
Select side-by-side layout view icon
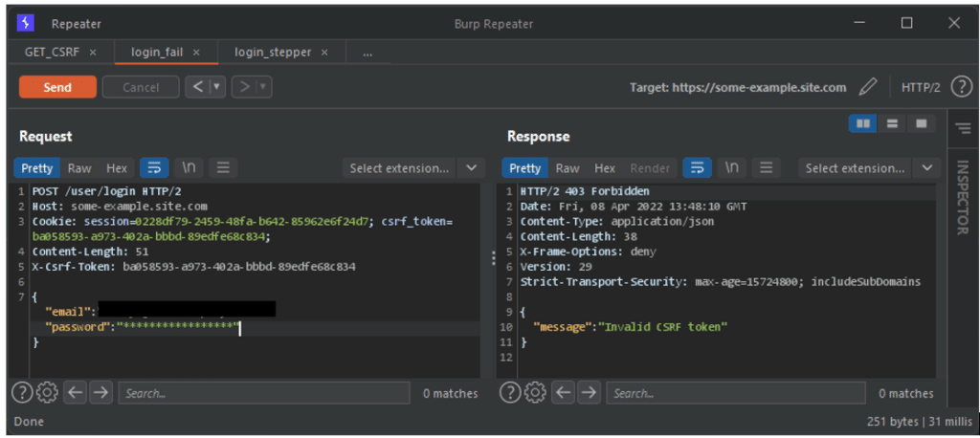(x=863, y=124)
